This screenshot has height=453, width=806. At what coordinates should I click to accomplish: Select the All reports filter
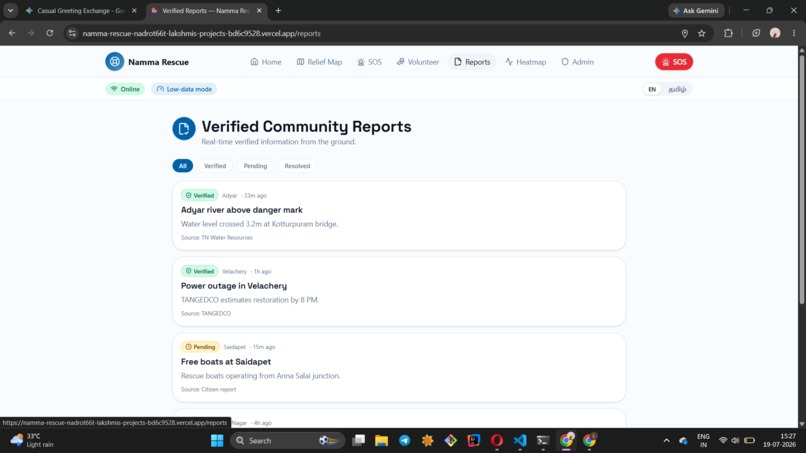point(182,166)
